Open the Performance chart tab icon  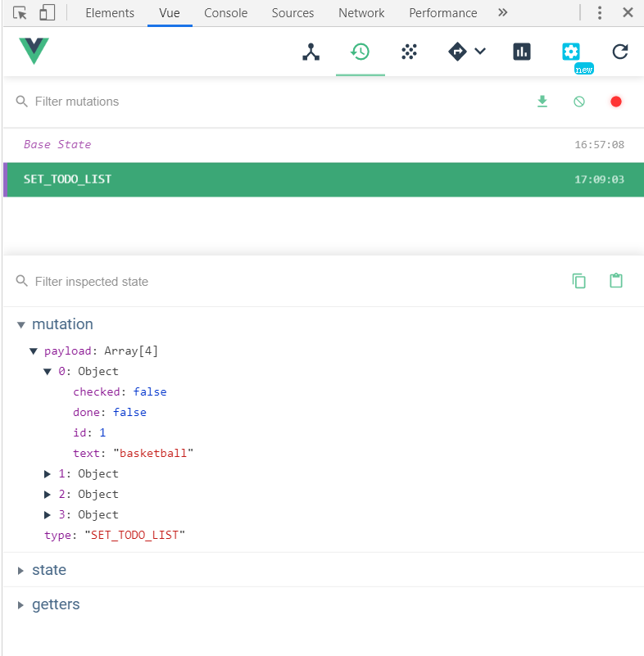click(522, 52)
